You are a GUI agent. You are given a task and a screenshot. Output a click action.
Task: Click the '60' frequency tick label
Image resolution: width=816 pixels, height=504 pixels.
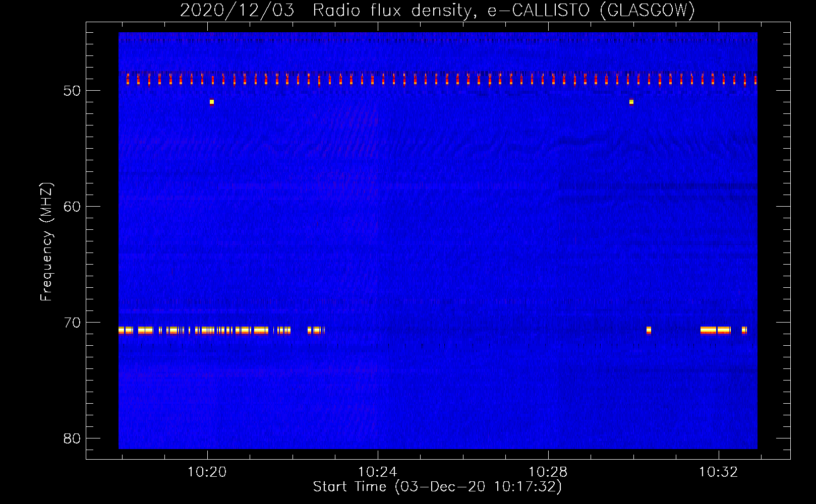pos(73,207)
